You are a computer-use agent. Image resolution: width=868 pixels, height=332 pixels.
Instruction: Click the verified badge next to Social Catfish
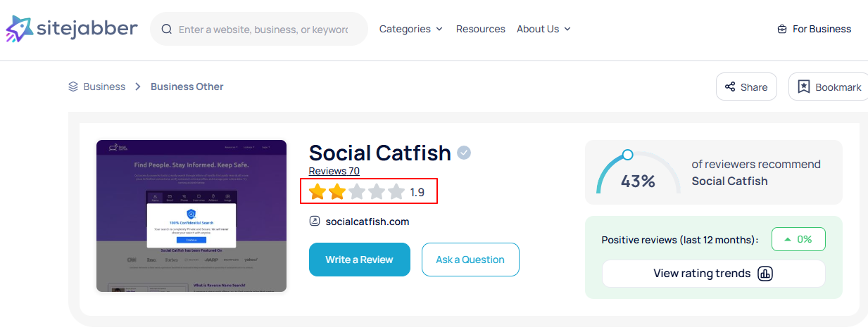click(464, 153)
